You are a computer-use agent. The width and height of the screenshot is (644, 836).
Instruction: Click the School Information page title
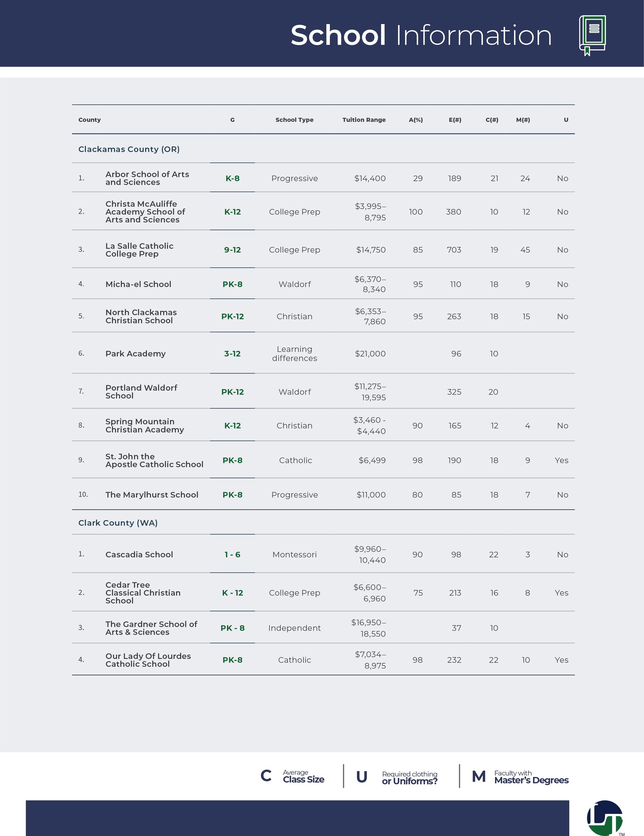(421, 35)
